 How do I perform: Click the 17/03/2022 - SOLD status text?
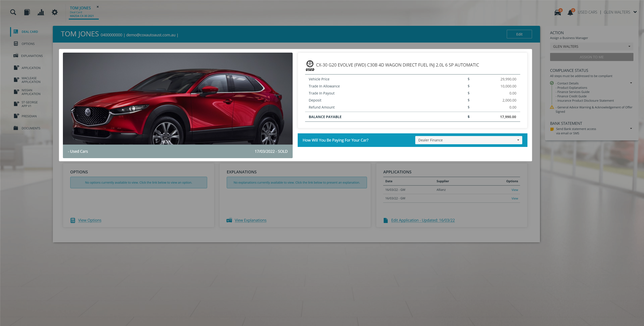pyautogui.click(x=271, y=151)
